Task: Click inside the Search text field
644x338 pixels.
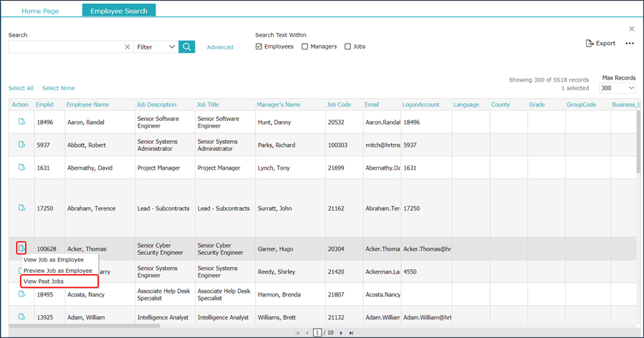Action: point(64,47)
